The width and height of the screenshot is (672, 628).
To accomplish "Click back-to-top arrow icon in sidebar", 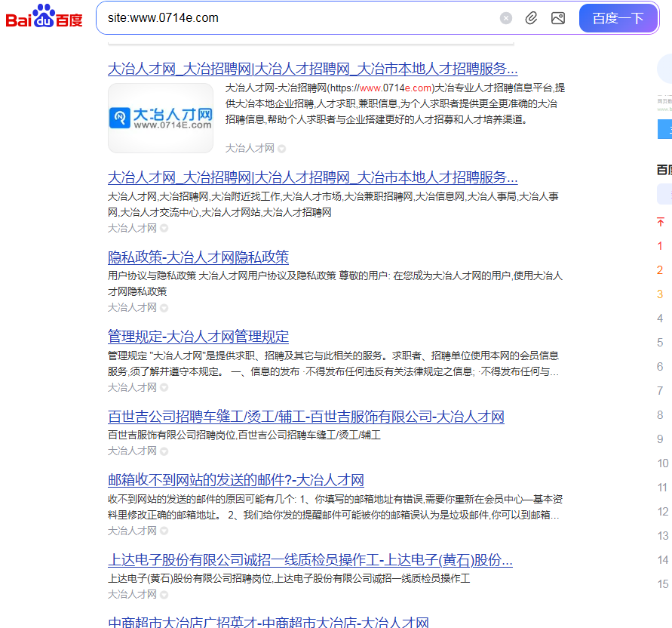I will (661, 222).
